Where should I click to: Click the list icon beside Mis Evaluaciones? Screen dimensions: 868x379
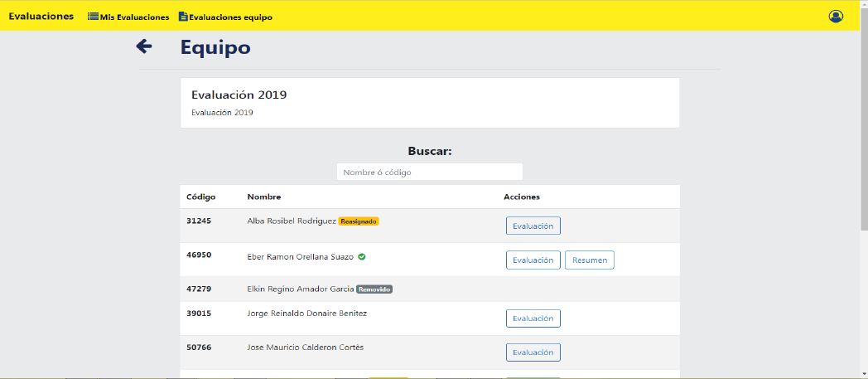click(93, 17)
